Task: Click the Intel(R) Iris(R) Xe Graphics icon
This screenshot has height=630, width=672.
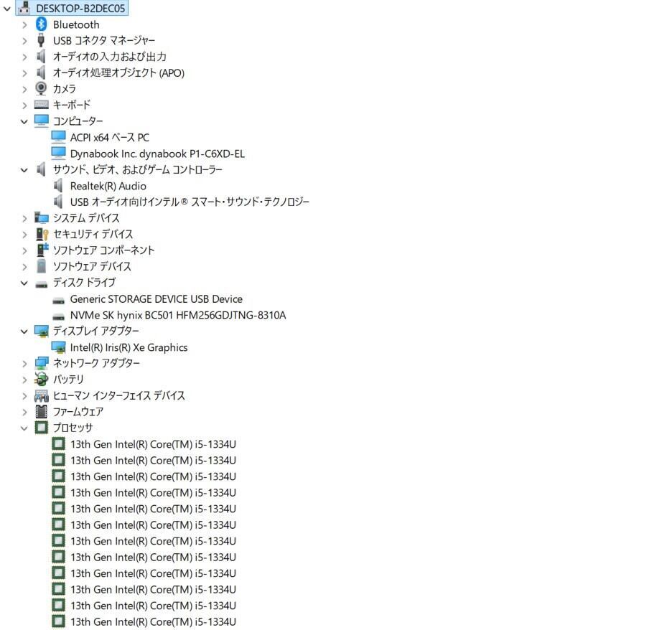Action: point(58,347)
